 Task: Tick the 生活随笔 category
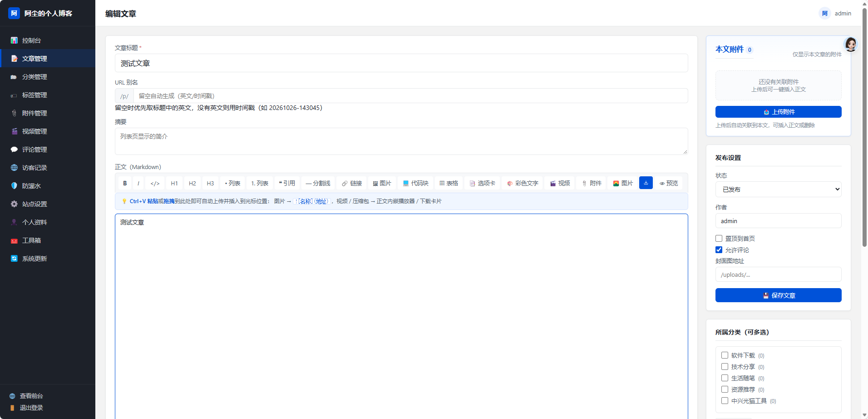(725, 378)
